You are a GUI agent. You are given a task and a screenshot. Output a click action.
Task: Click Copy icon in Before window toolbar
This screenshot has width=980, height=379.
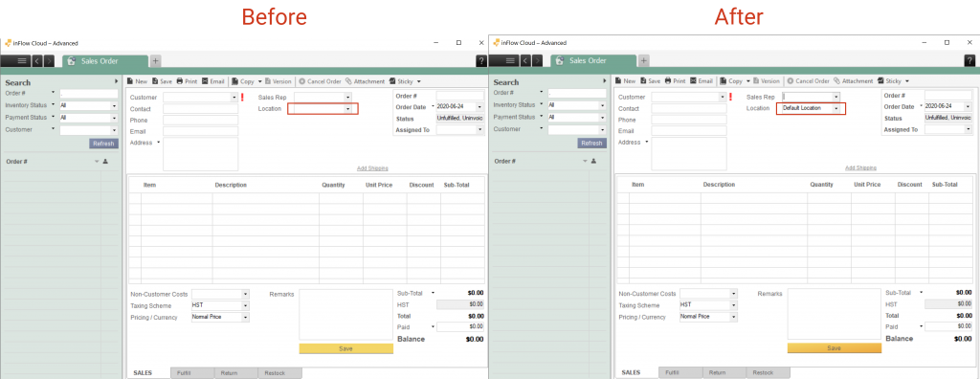[235, 81]
